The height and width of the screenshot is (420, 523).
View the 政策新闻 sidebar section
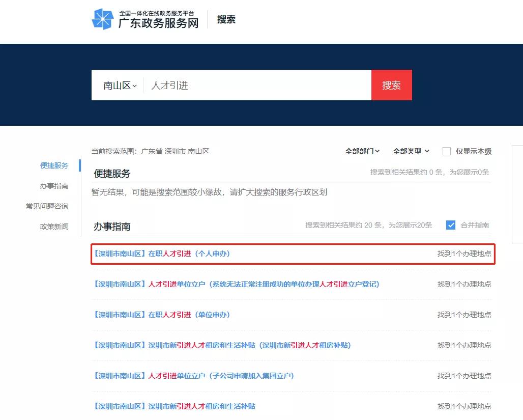tap(53, 226)
